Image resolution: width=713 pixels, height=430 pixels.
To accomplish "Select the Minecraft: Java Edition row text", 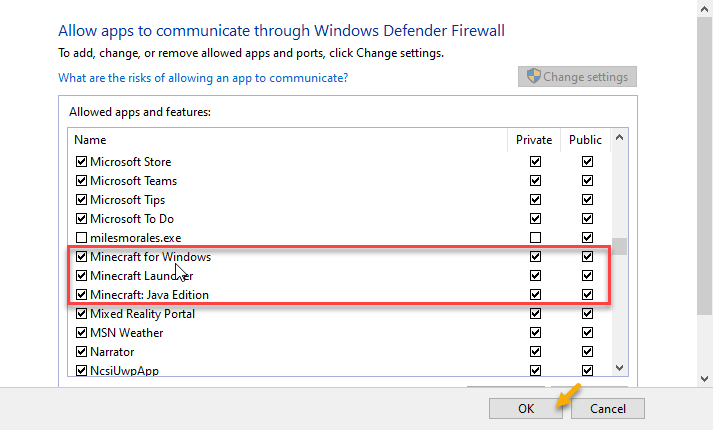I will (149, 295).
